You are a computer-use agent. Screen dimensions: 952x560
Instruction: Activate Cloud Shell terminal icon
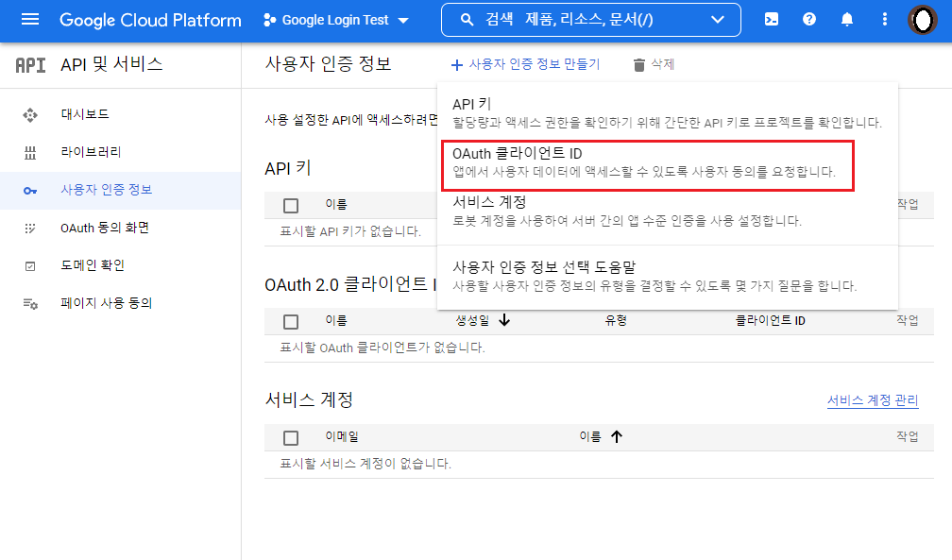click(x=771, y=20)
